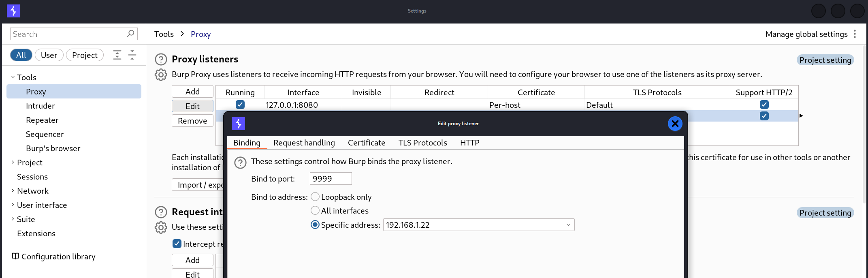The width and height of the screenshot is (868, 278).
Task: Expand the Project tree node
Action: tap(13, 162)
